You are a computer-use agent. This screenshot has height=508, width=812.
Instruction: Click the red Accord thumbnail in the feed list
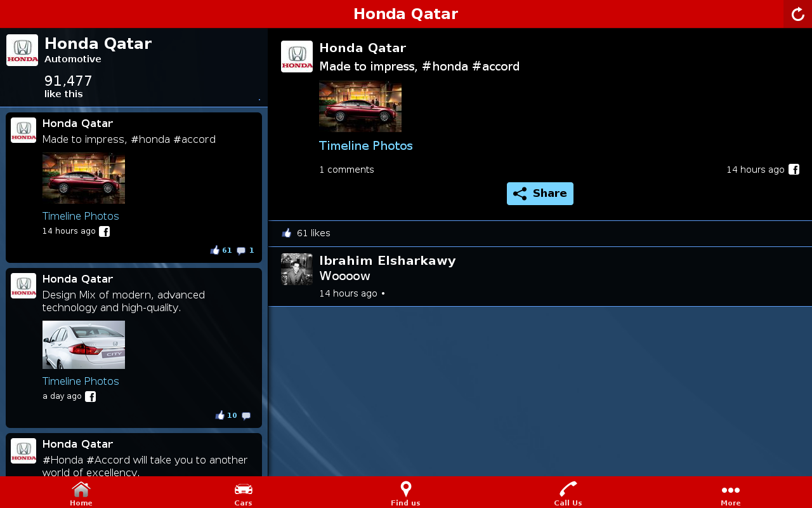point(84,178)
